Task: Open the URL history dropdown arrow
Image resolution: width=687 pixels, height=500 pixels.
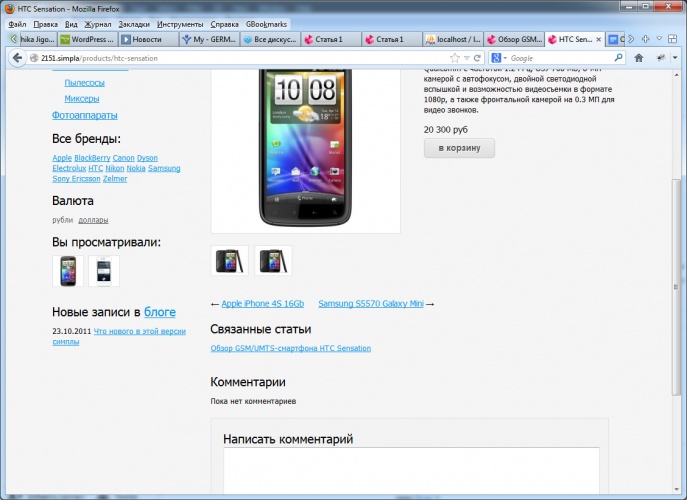Action: (x=467, y=58)
